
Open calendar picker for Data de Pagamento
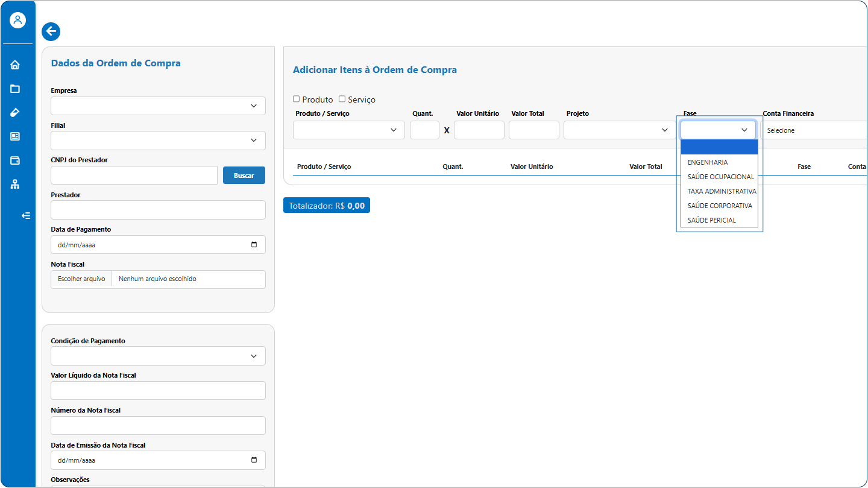[254, 245]
